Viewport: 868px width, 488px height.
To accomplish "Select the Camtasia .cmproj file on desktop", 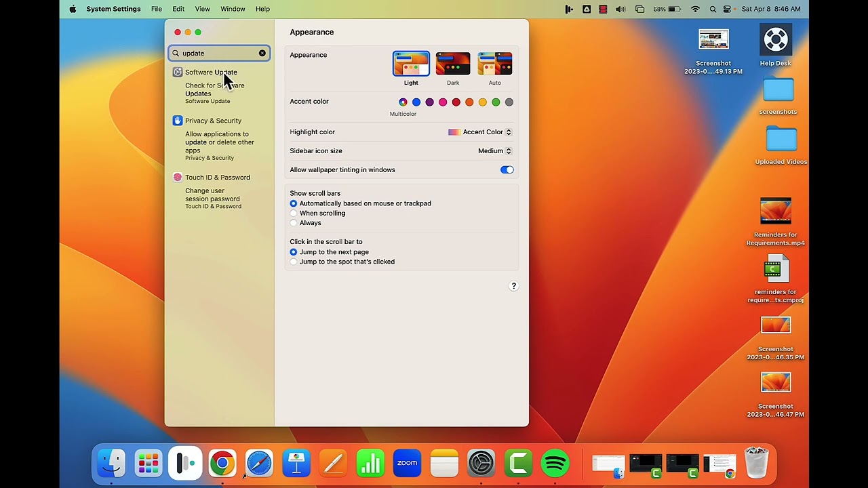I will (x=776, y=279).
